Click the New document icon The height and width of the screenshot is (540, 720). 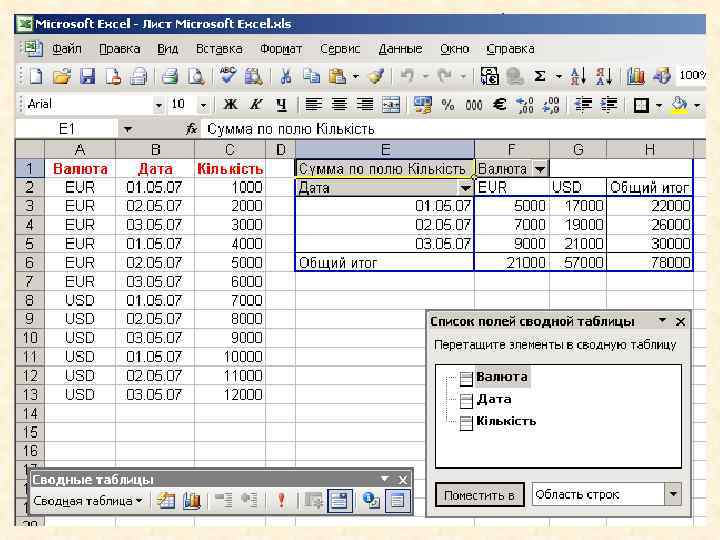coord(35,76)
